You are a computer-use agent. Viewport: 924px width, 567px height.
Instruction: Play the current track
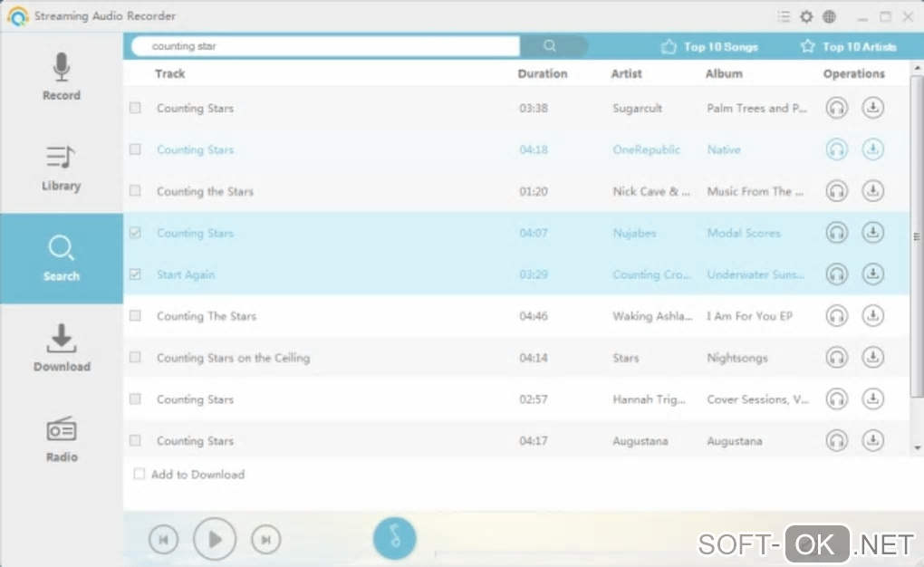click(215, 539)
